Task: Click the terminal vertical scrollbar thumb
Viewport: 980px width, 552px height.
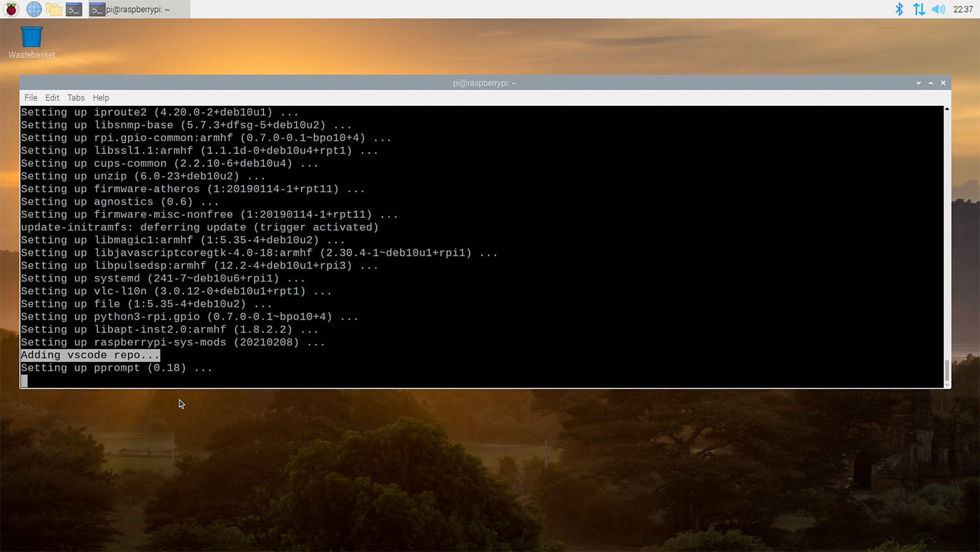Action: (x=947, y=371)
